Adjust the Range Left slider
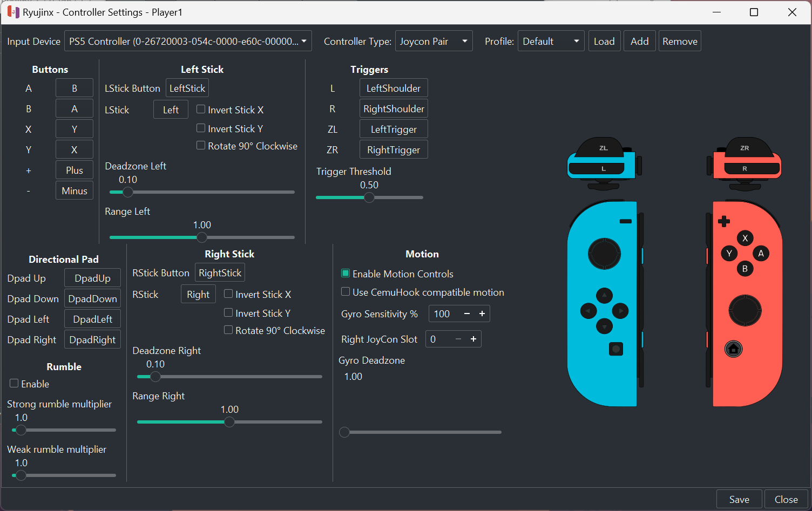 point(202,237)
